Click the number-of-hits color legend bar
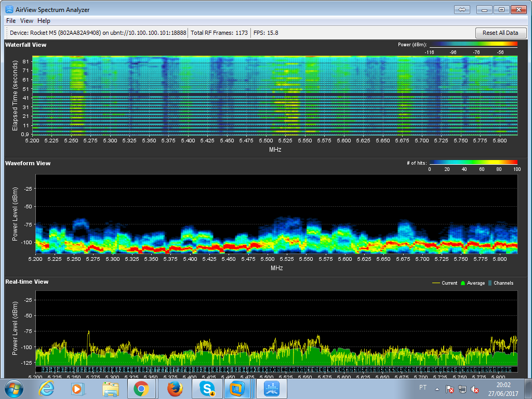This screenshot has width=532, height=399. click(x=474, y=163)
